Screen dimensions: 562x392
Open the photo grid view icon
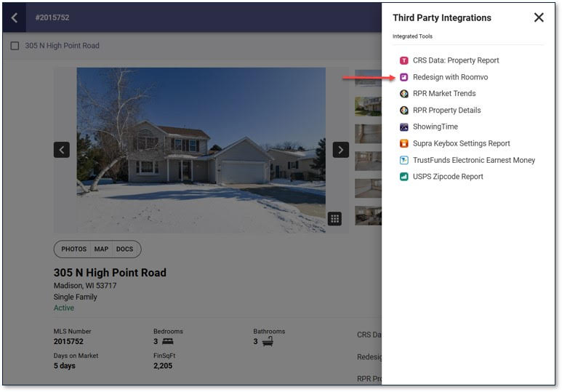point(334,218)
